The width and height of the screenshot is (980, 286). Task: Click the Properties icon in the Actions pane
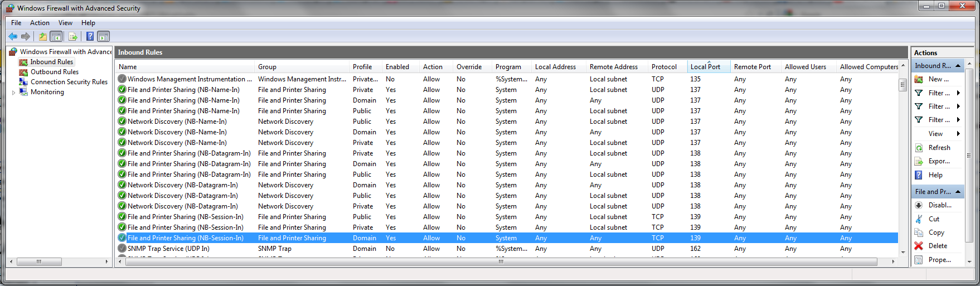919,260
